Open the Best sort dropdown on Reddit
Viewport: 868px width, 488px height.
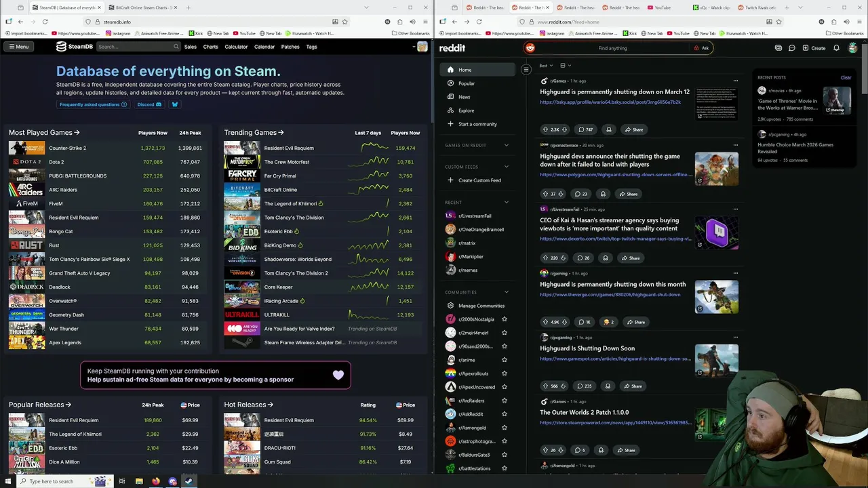545,66
